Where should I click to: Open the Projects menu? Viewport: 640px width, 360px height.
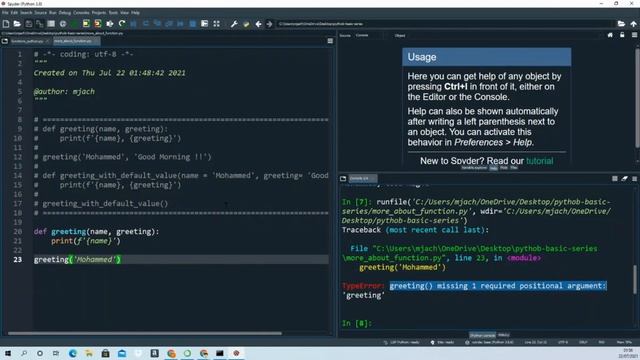(x=98, y=13)
